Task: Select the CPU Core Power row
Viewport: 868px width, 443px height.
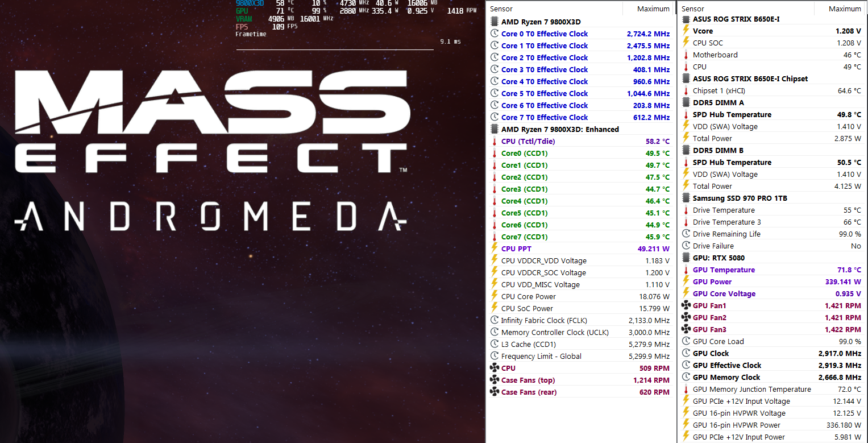Action: pos(580,296)
